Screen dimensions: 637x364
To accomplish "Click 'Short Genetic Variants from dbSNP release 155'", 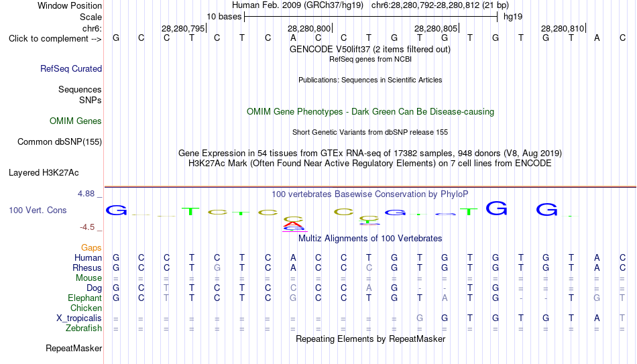I will click(x=370, y=133).
